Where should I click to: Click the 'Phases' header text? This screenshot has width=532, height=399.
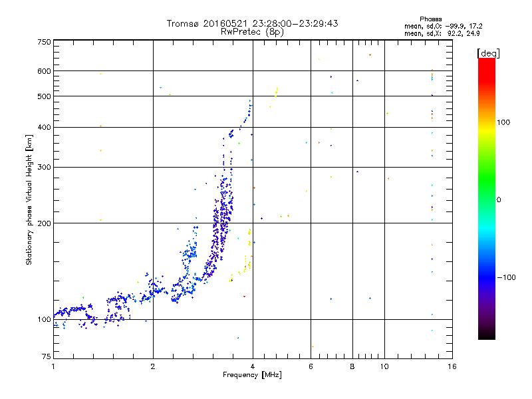(x=430, y=19)
